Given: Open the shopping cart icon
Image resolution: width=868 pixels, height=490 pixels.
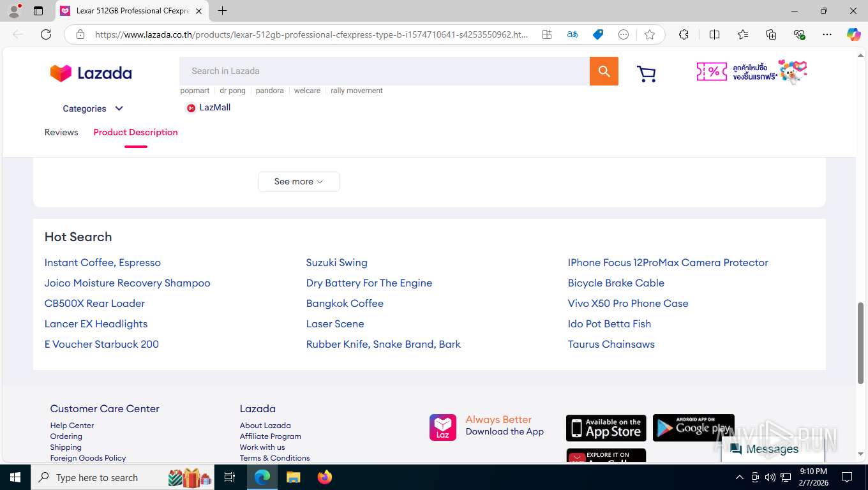Looking at the screenshot, I should tap(647, 74).
